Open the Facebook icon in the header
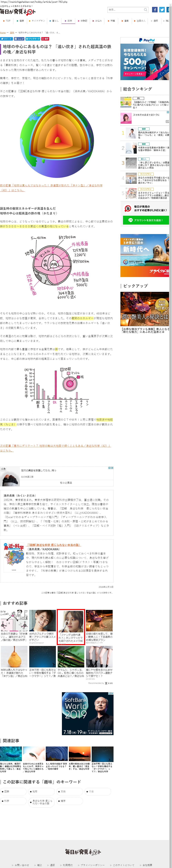172x868 pixels. coord(154,10)
